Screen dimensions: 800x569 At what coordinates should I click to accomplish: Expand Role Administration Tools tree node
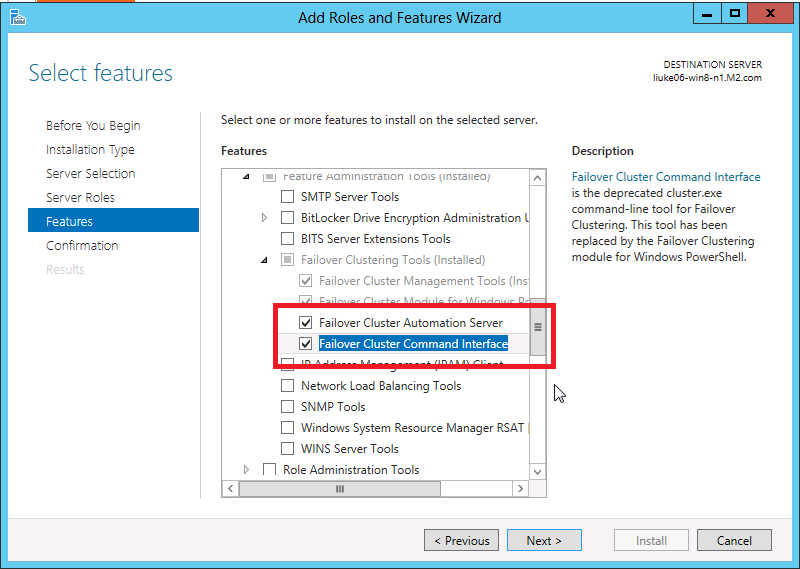pyautogui.click(x=247, y=470)
